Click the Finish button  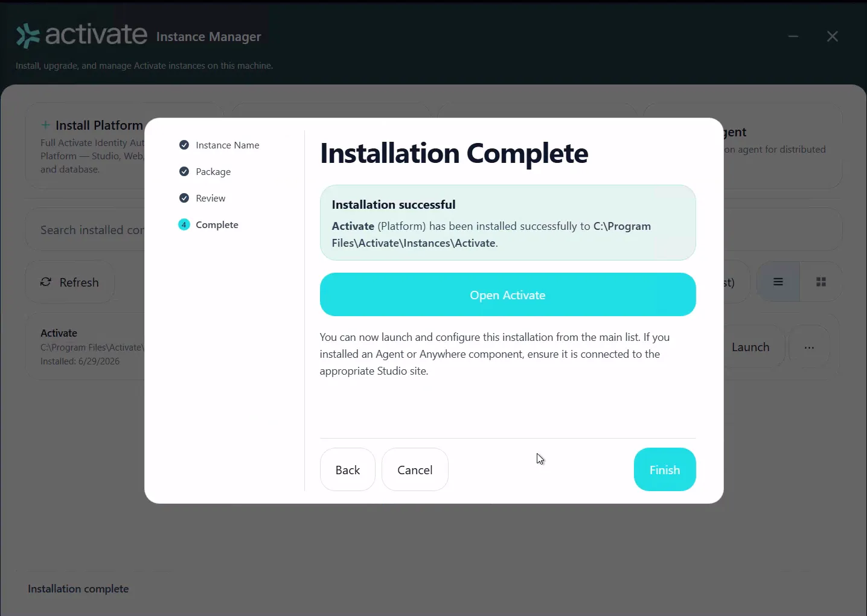(x=665, y=469)
